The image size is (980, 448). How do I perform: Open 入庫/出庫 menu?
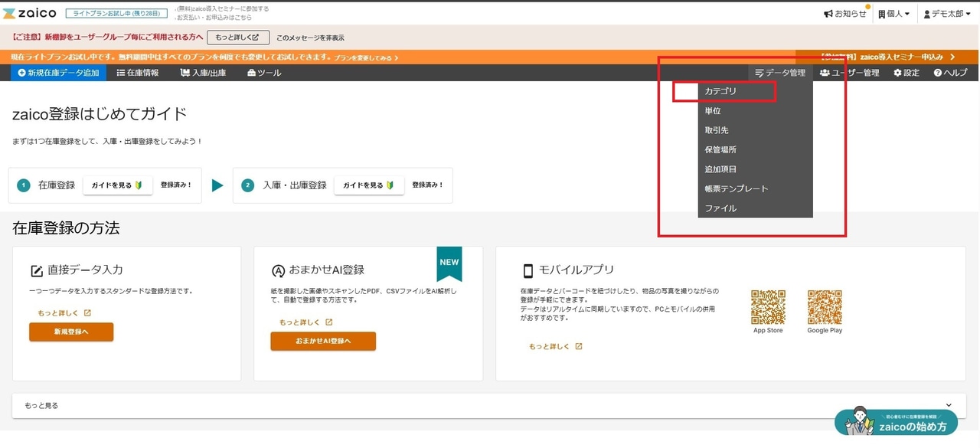pyautogui.click(x=203, y=73)
